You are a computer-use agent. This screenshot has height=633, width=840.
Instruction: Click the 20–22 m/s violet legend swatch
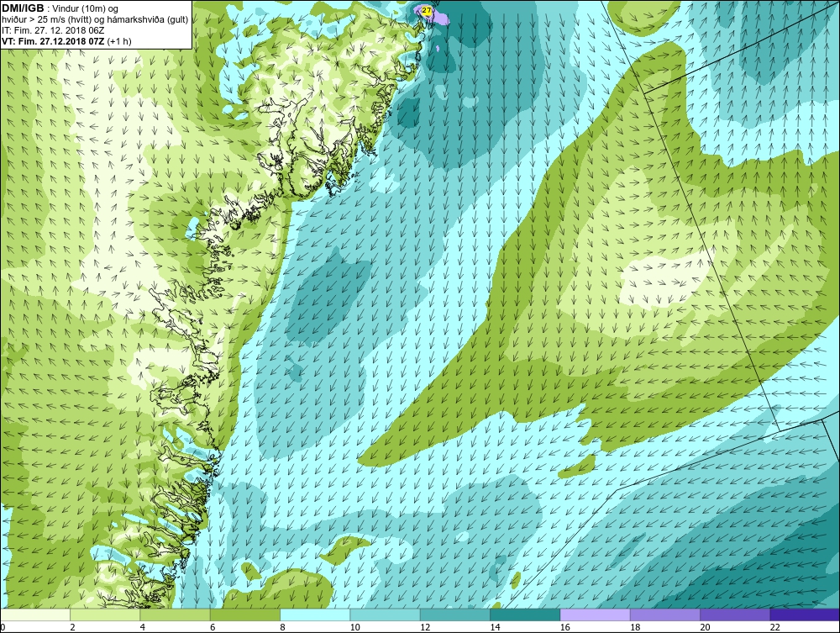point(734,615)
